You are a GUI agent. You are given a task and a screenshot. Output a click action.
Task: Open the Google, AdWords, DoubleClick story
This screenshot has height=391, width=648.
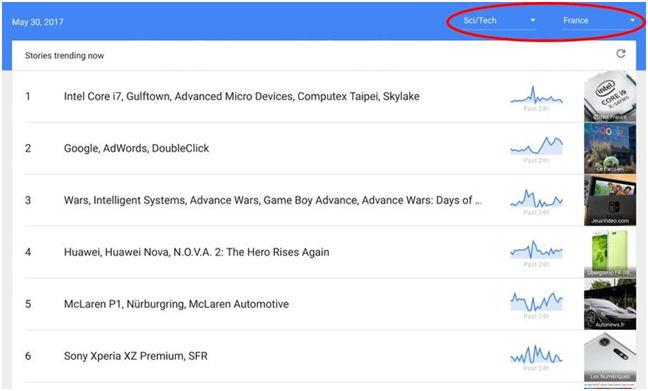click(x=136, y=148)
